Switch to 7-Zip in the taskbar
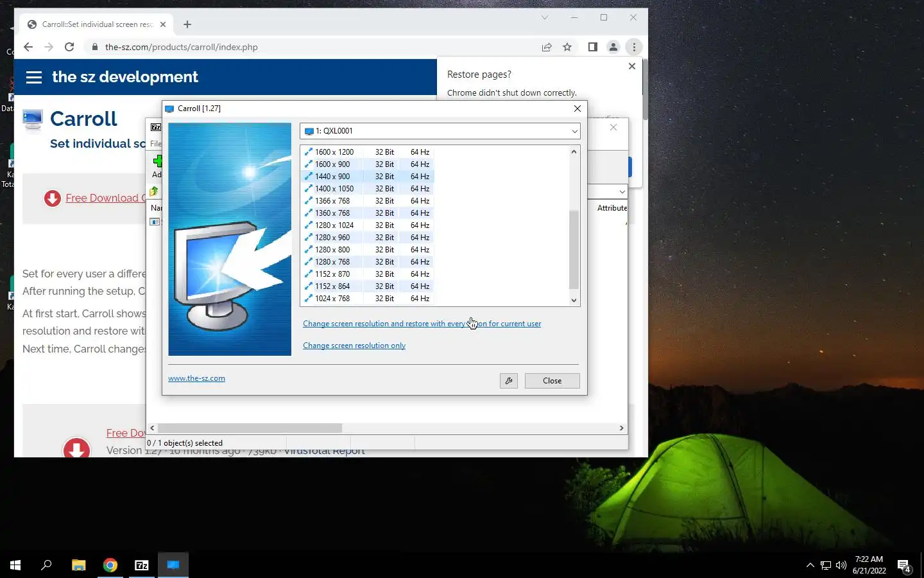 [142, 565]
